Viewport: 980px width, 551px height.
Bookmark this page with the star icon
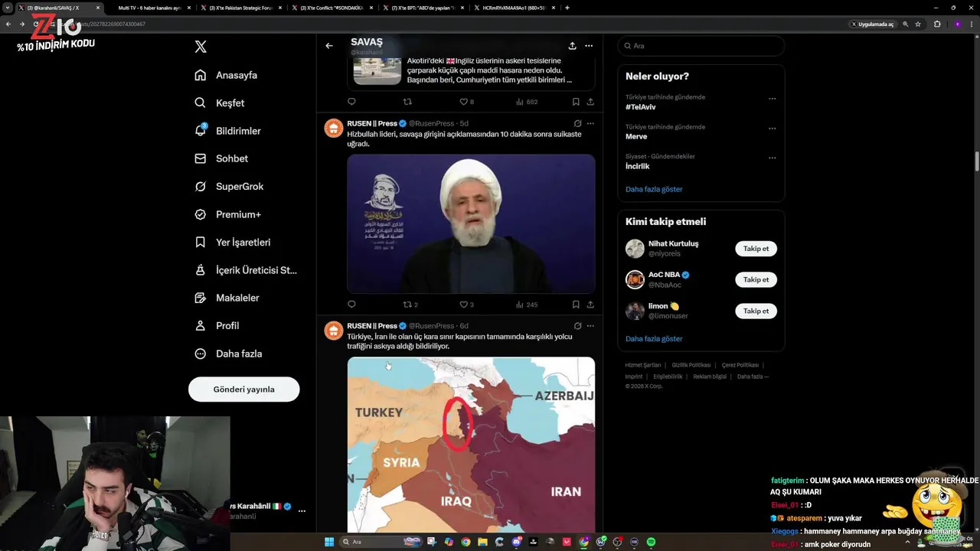[x=918, y=24]
